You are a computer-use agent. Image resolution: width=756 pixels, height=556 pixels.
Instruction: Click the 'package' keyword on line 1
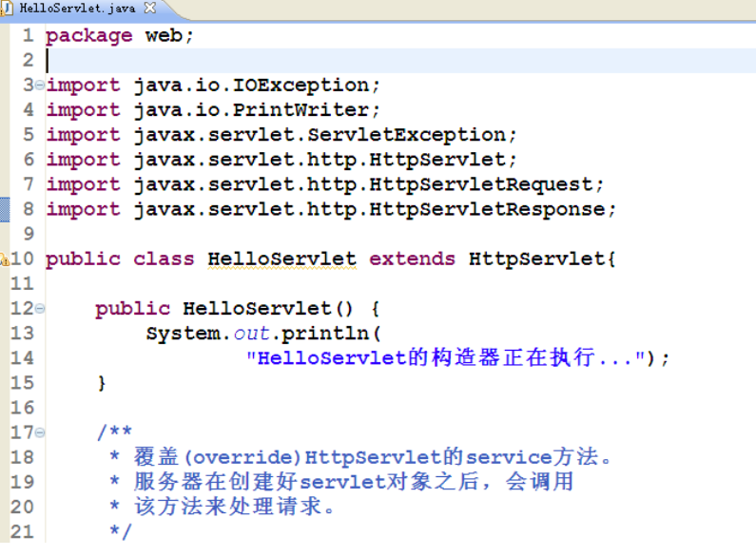[x=88, y=37]
